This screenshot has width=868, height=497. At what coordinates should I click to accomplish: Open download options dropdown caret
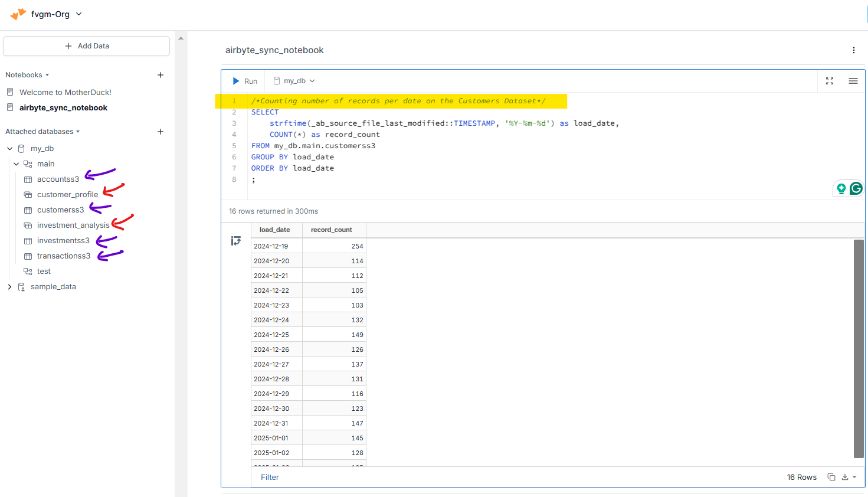(x=854, y=477)
